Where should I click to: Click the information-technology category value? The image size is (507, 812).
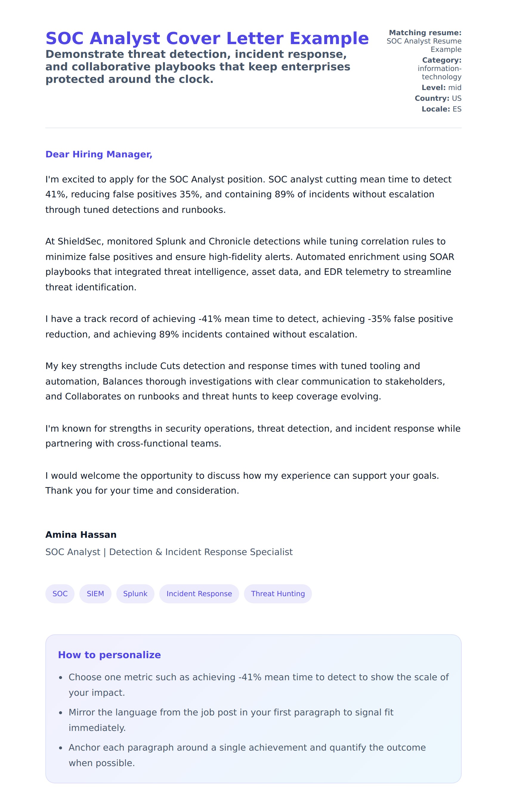point(439,73)
